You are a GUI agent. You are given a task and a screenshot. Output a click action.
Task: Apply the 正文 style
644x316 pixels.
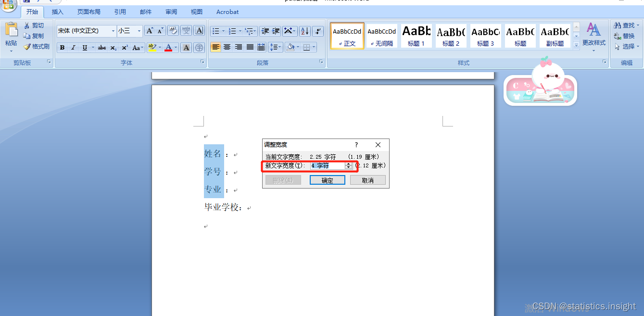tap(347, 36)
